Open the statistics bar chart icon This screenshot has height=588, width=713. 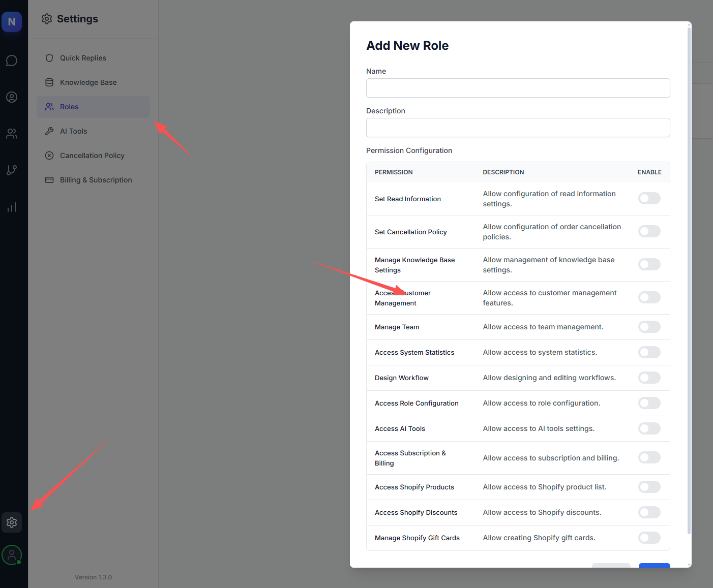tap(12, 207)
